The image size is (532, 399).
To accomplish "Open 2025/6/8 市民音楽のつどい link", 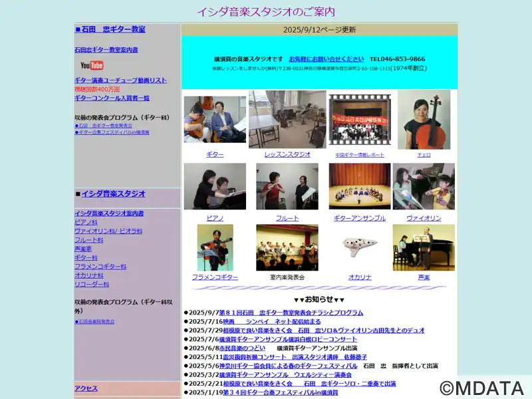I will 242,348.
